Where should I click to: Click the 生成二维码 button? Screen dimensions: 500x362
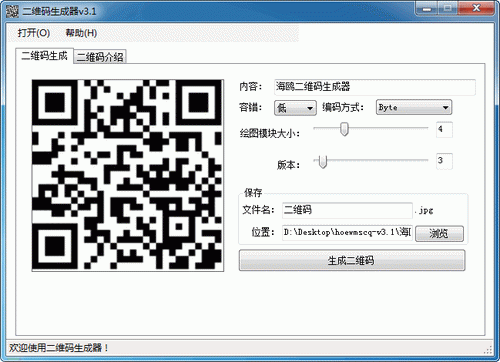coord(352,260)
